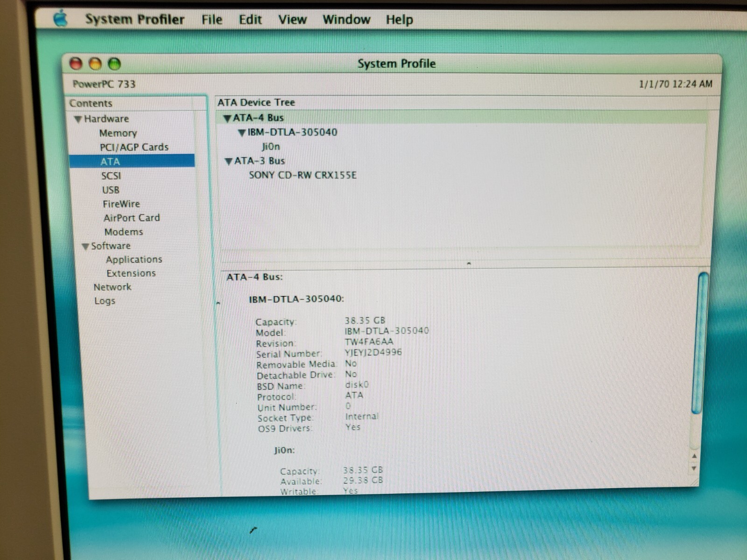Click the 1/1/70 12:24 AM timestamp
Viewport: 747px width, 560px height.
[676, 84]
